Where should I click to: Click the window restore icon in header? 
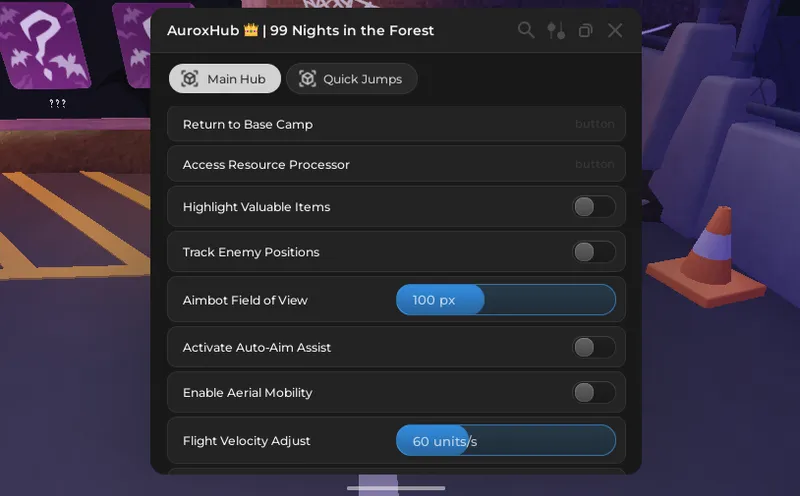pyautogui.click(x=586, y=30)
